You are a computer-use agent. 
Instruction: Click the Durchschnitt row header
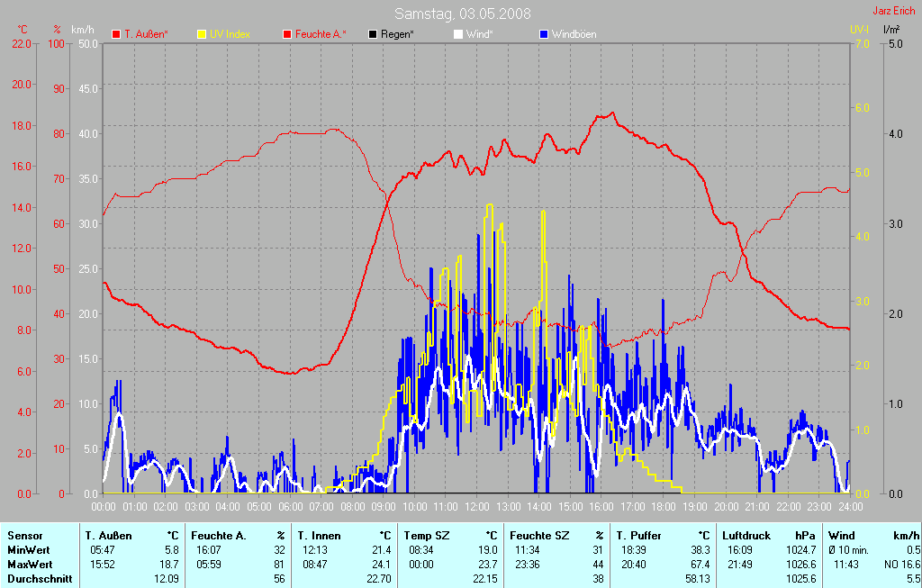(40, 579)
